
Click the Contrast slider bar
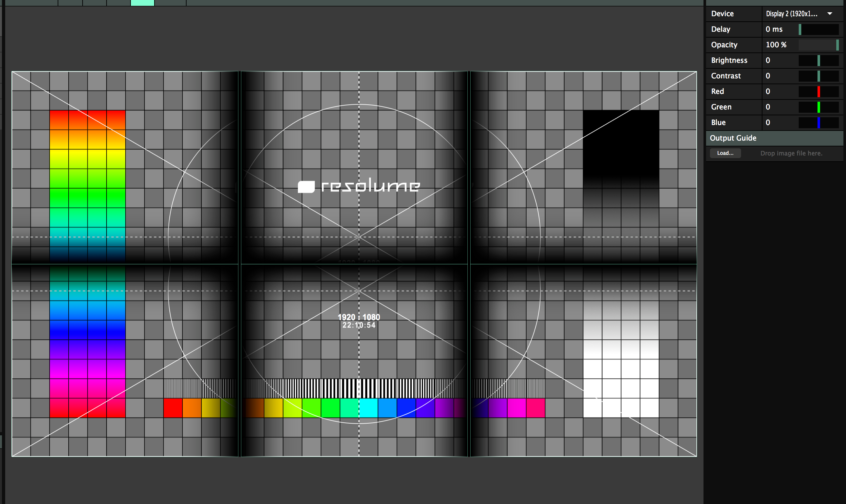[818, 76]
